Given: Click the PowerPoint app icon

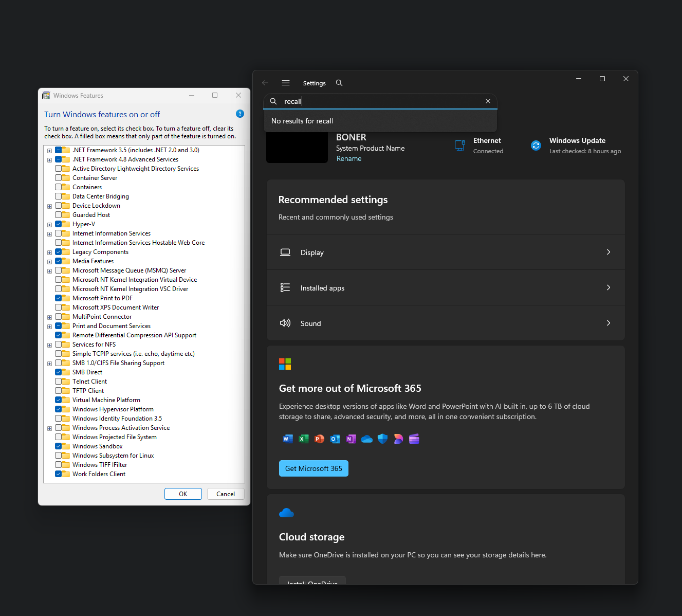Looking at the screenshot, I should [x=319, y=439].
